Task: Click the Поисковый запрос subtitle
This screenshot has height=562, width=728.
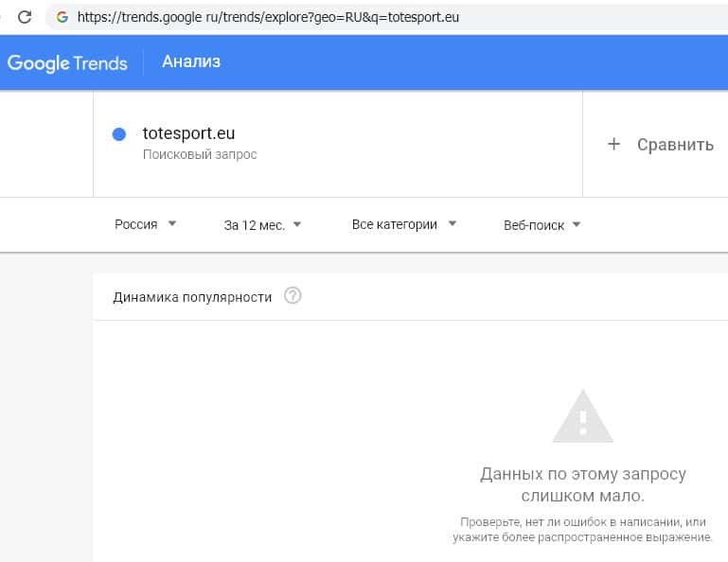Action: 200,154
